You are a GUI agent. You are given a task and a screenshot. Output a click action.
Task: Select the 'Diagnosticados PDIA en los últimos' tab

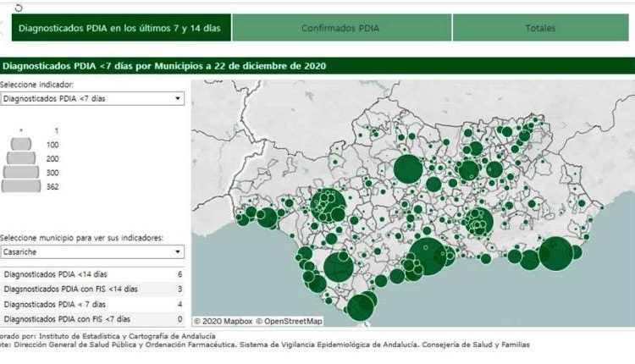pos(118,28)
